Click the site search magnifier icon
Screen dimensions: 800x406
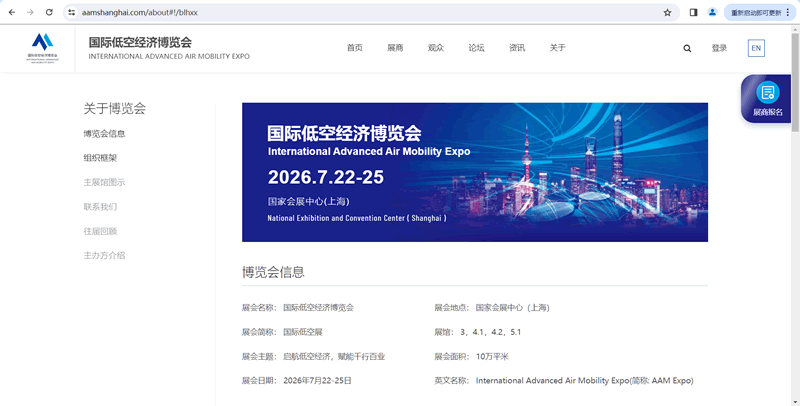pyautogui.click(x=687, y=48)
